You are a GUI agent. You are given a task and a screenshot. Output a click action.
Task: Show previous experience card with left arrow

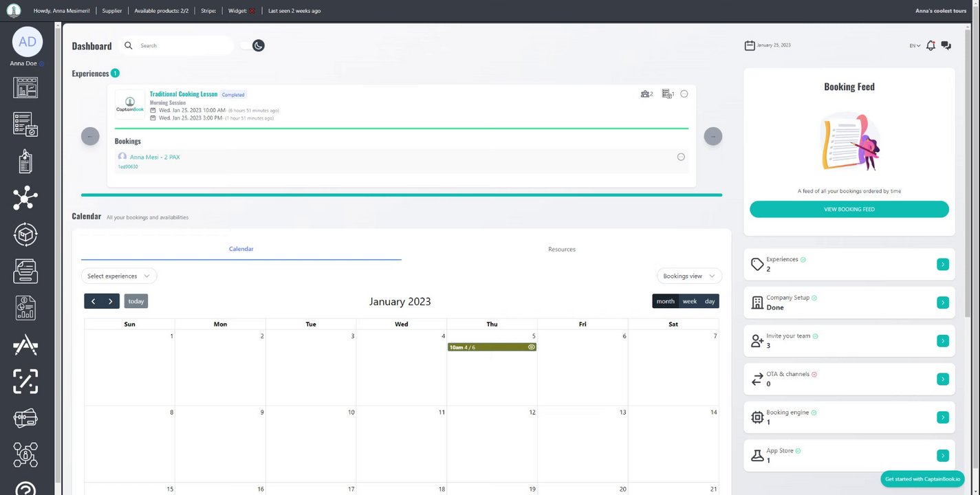tap(90, 136)
